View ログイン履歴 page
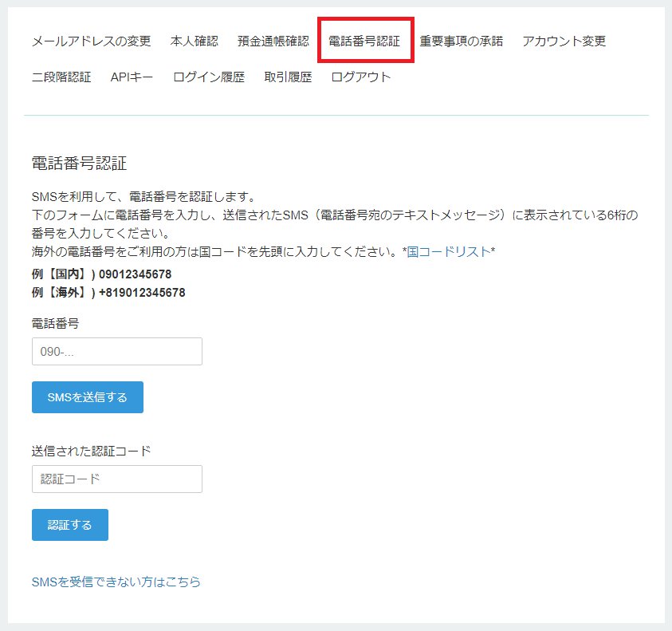Image resolution: width=672 pixels, height=631 pixels. [209, 77]
